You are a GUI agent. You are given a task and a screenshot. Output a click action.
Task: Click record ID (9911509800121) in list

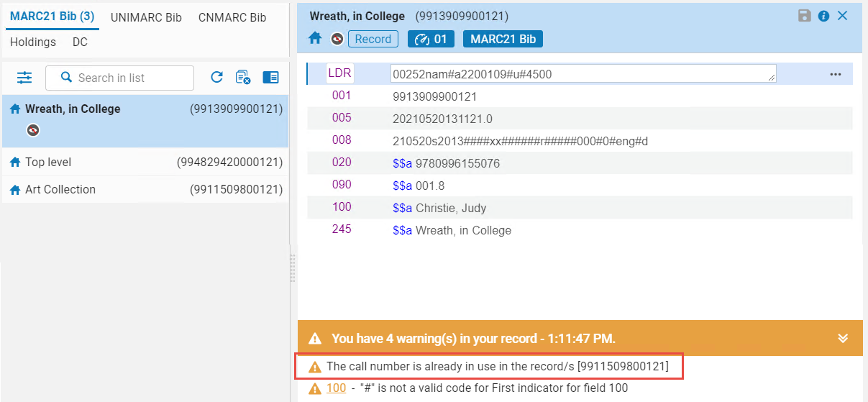coord(236,190)
